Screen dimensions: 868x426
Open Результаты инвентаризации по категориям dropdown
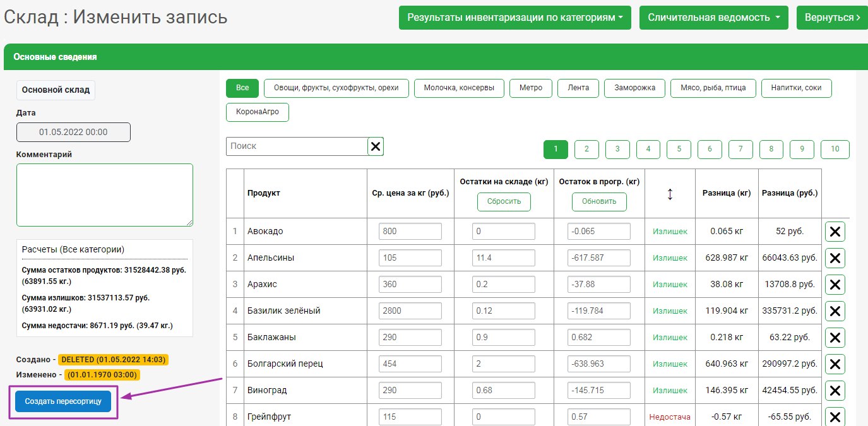pyautogui.click(x=515, y=18)
